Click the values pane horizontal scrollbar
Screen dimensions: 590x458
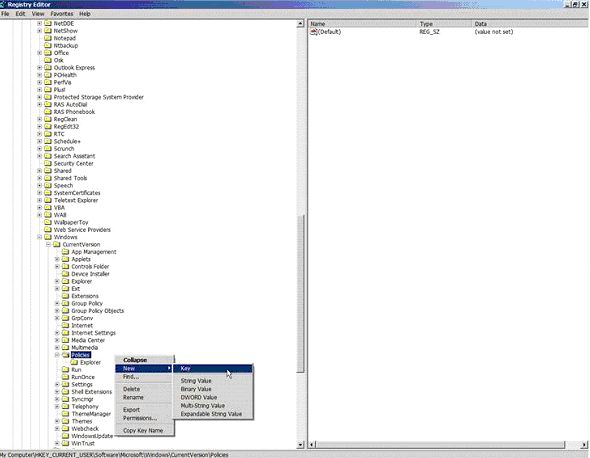[440, 445]
